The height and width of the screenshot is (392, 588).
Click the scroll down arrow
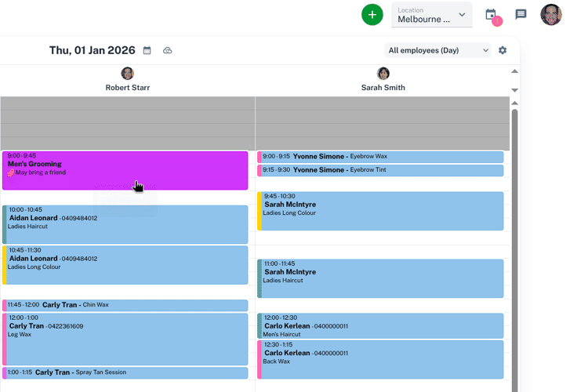click(514, 90)
